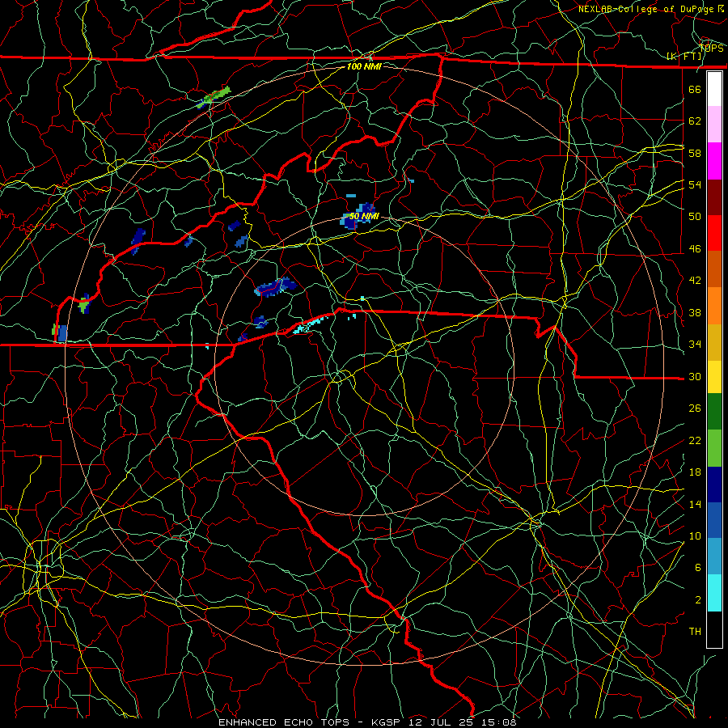
Task: Click the "26" legend value
Action: point(695,408)
